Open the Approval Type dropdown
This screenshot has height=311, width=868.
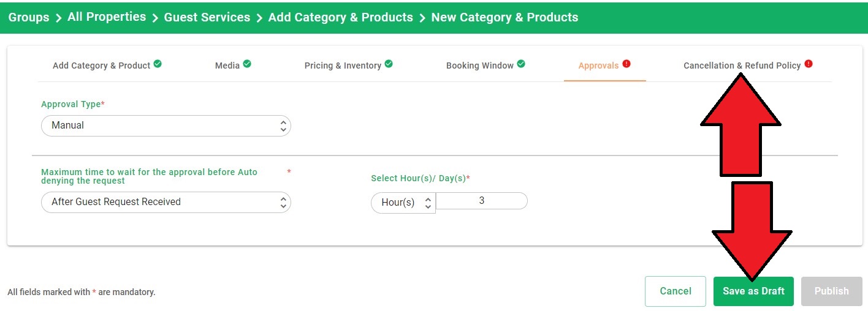coord(166,126)
